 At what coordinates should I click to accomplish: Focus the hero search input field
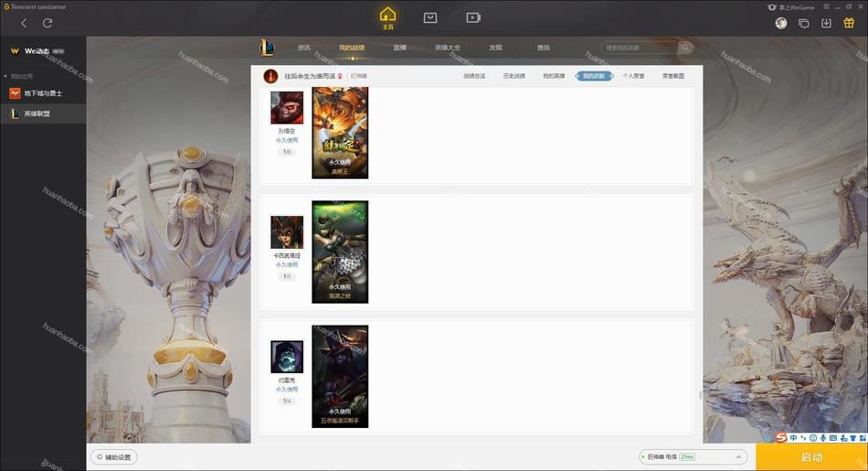pos(640,48)
